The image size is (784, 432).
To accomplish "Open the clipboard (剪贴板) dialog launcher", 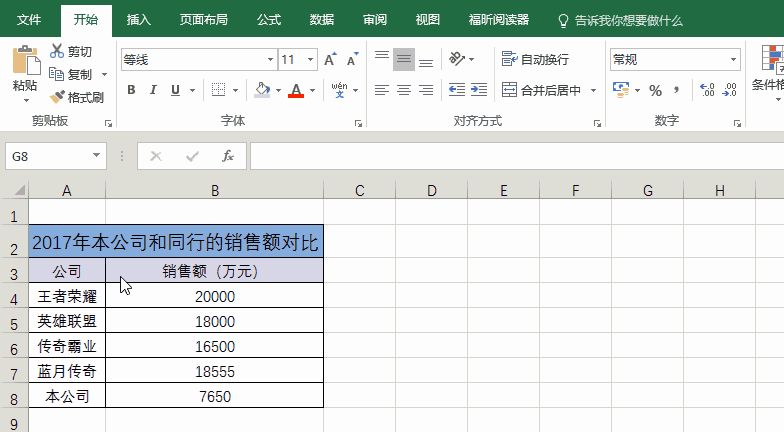I will (x=108, y=123).
